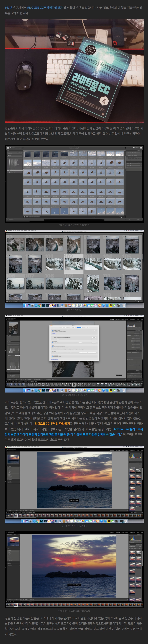The image size is (148, 644).
Task: Click Develop module tab in the Preferences dialog screenshot
Action: pos(118,319)
